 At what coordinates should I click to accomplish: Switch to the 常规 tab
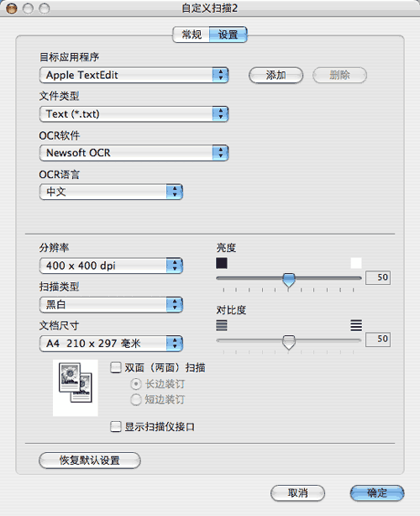pyautogui.click(x=191, y=34)
